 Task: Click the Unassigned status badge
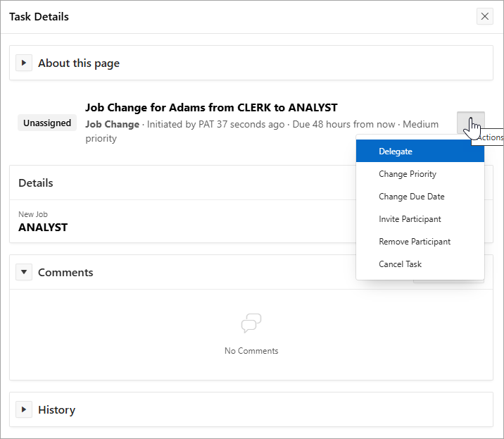(x=47, y=123)
